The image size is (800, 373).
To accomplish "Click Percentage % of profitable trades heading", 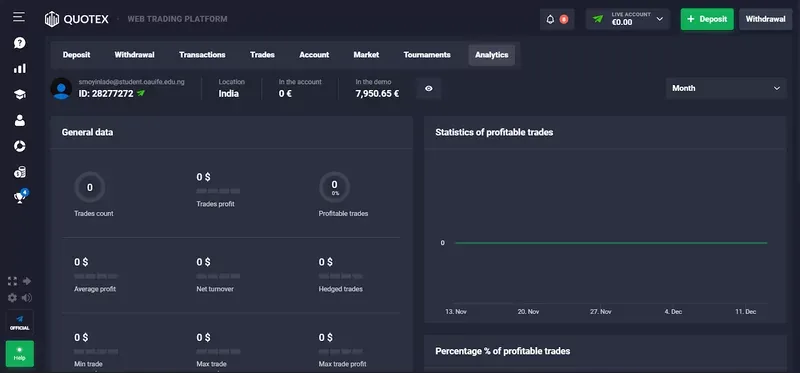I will [x=503, y=351].
